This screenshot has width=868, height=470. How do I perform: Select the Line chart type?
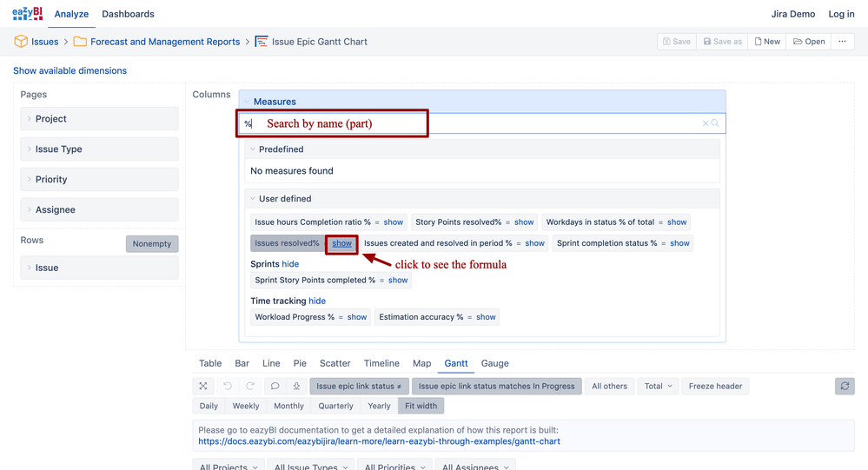coord(271,363)
